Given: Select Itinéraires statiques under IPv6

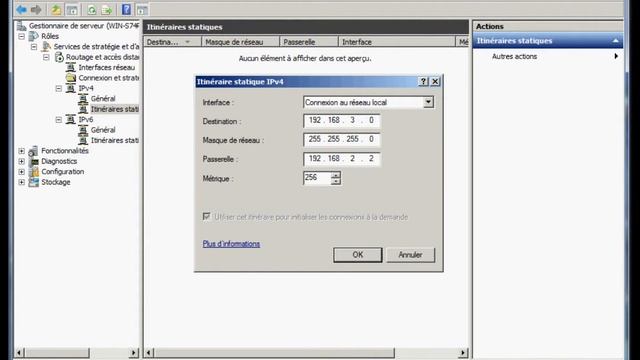Looking at the screenshot, I should tap(115, 140).
